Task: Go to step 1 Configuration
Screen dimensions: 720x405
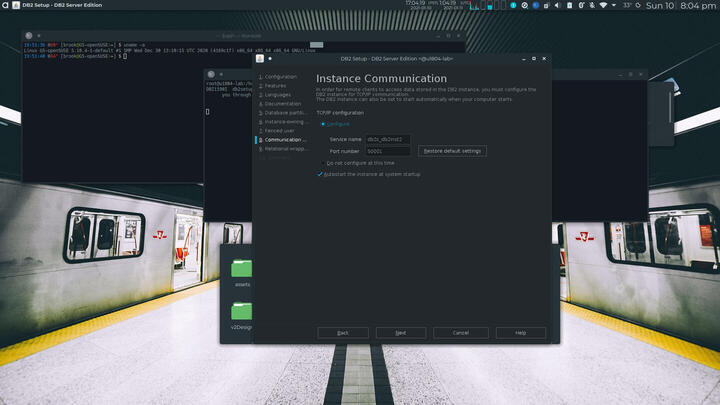Action: click(278, 77)
